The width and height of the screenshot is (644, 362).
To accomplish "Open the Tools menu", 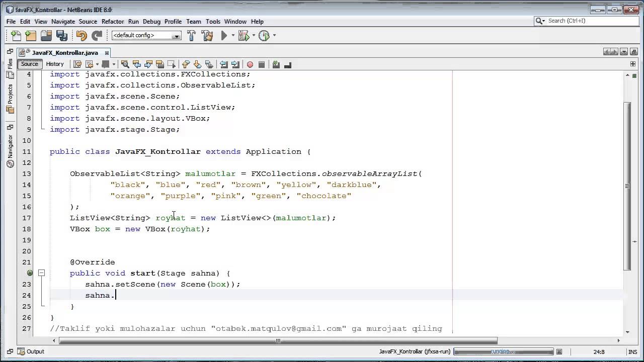I will point(213,22).
